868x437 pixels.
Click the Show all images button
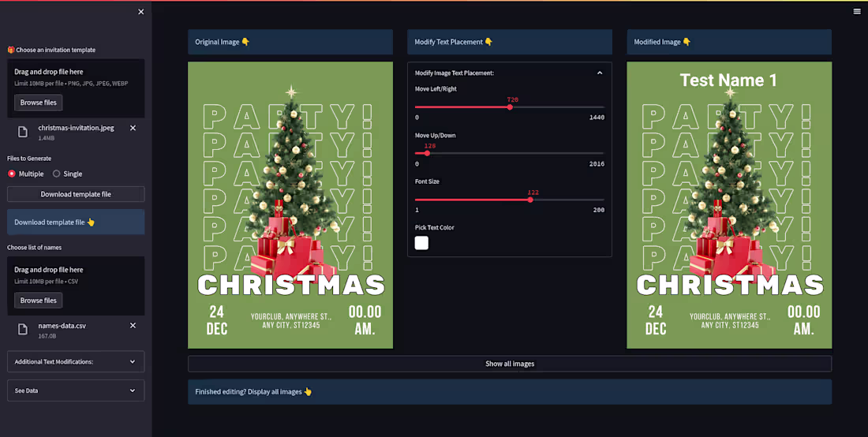(x=509, y=364)
